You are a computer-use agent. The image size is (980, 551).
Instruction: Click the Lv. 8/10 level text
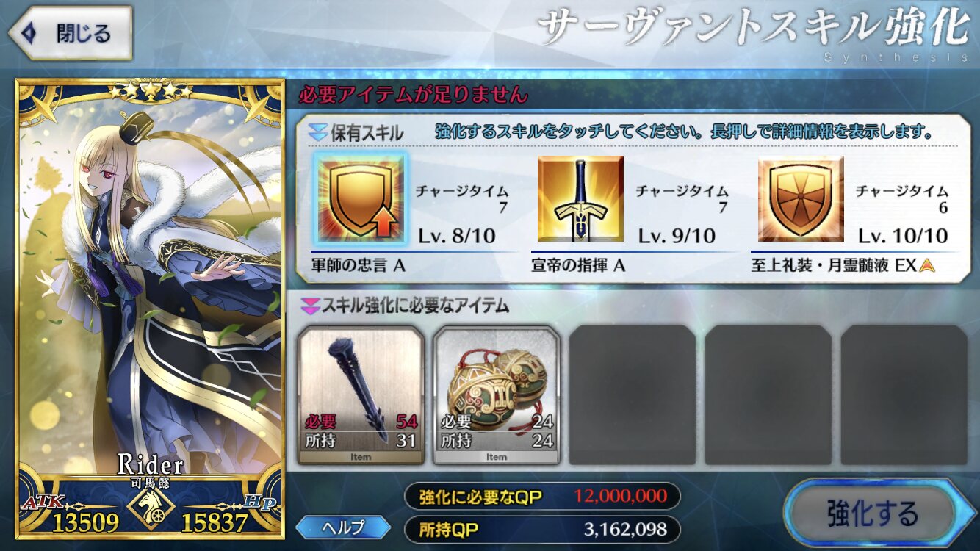click(x=457, y=236)
